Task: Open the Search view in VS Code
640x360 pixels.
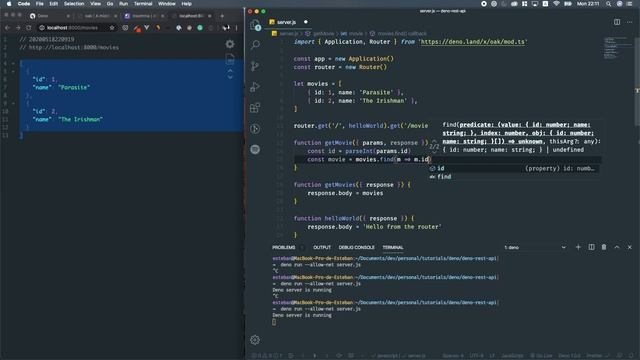Action: click(x=255, y=44)
